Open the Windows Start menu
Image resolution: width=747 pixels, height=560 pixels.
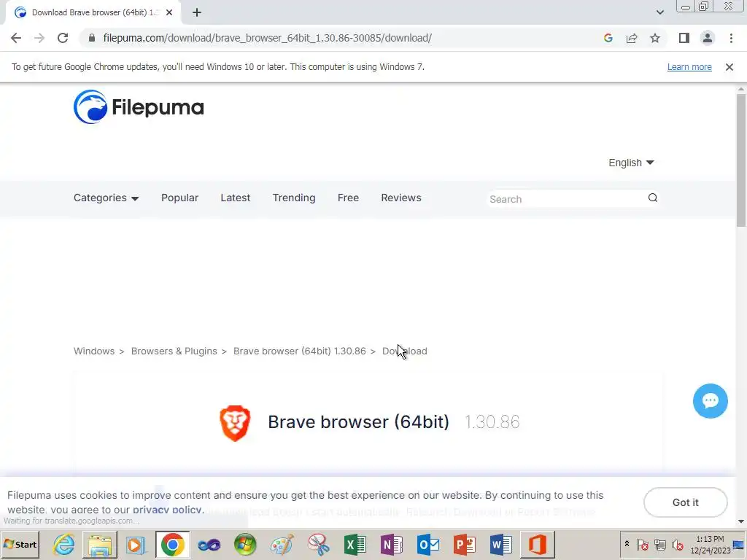(x=20, y=544)
